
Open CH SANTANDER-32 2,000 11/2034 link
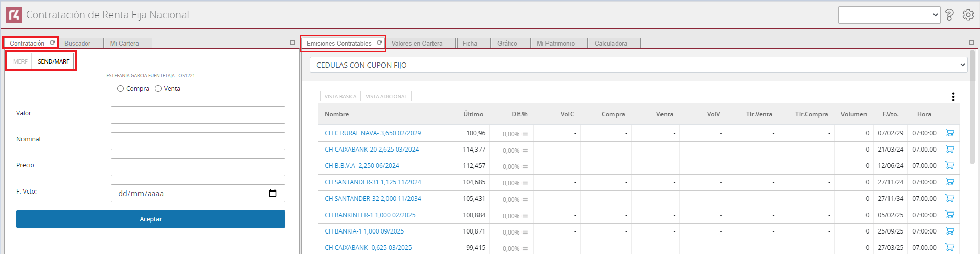(x=373, y=199)
